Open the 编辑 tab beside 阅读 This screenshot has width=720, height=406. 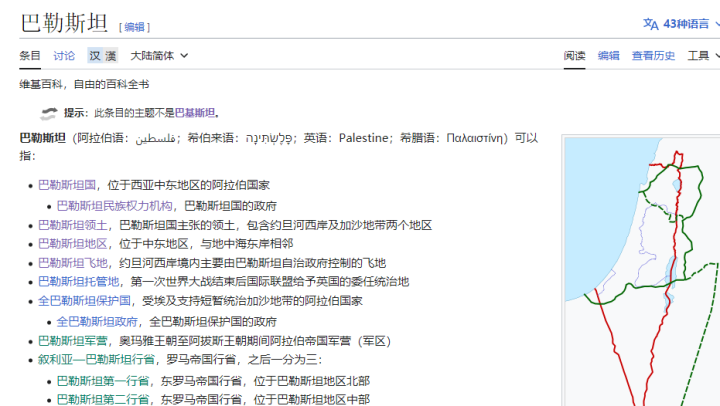pyautogui.click(x=609, y=56)
